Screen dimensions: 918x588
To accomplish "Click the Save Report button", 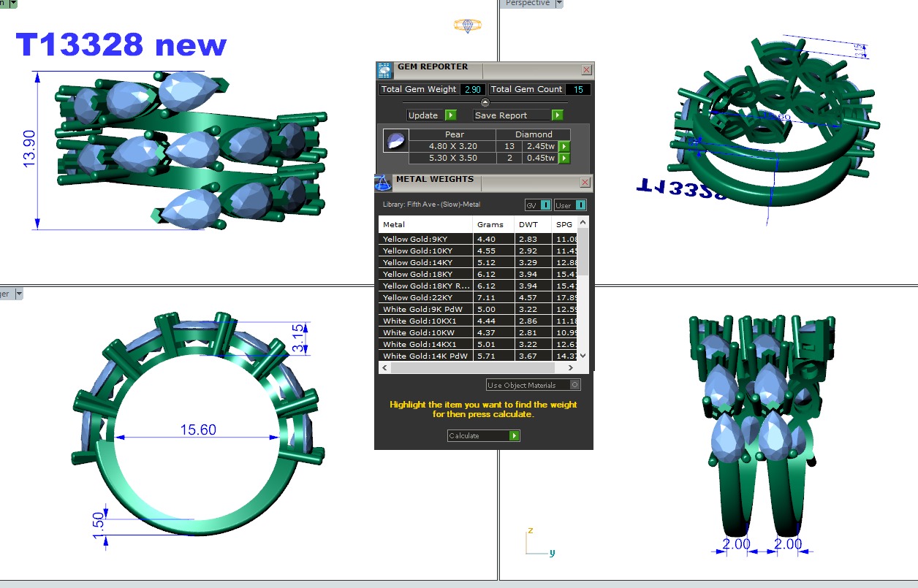I will click(518, 115).
